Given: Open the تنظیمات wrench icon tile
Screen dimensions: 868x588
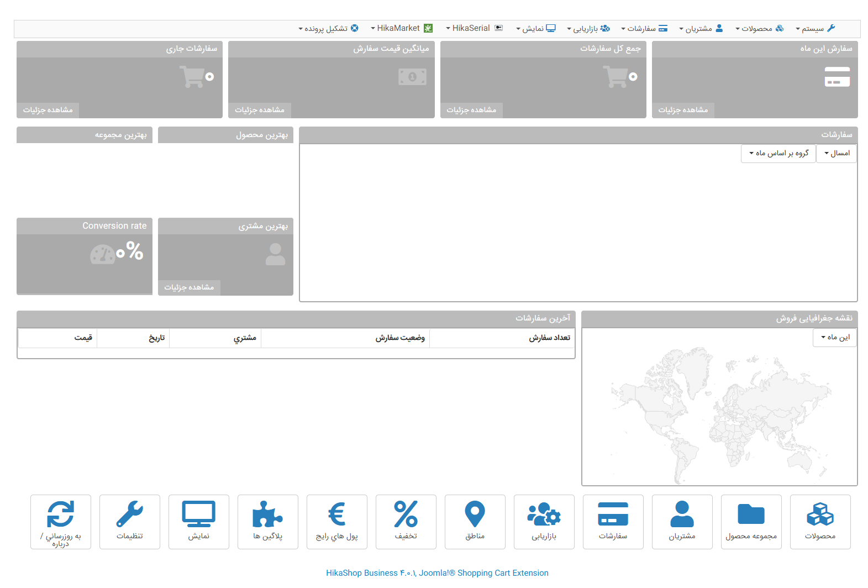Looking at the screenshot, I should click(129, 521).
